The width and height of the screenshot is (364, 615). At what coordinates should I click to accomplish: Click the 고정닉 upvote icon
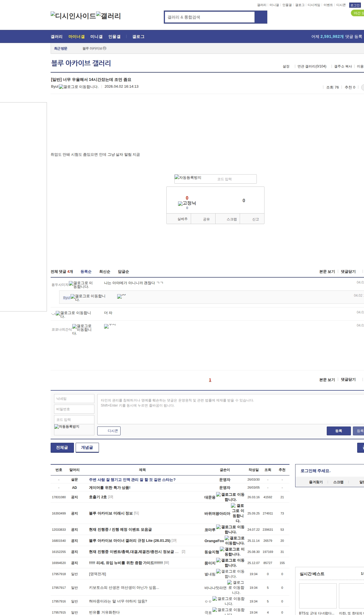pos(187,203)
